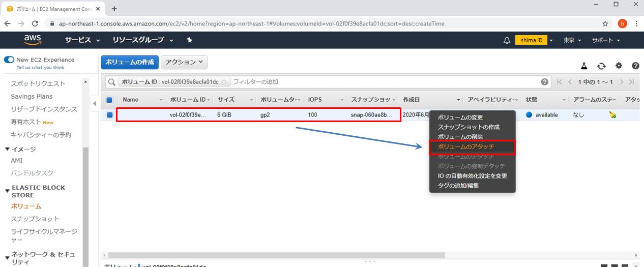The width and height of the screenshot is (644, 267).
Task: Click the filter bar help question mark
Action: point(545,82)
